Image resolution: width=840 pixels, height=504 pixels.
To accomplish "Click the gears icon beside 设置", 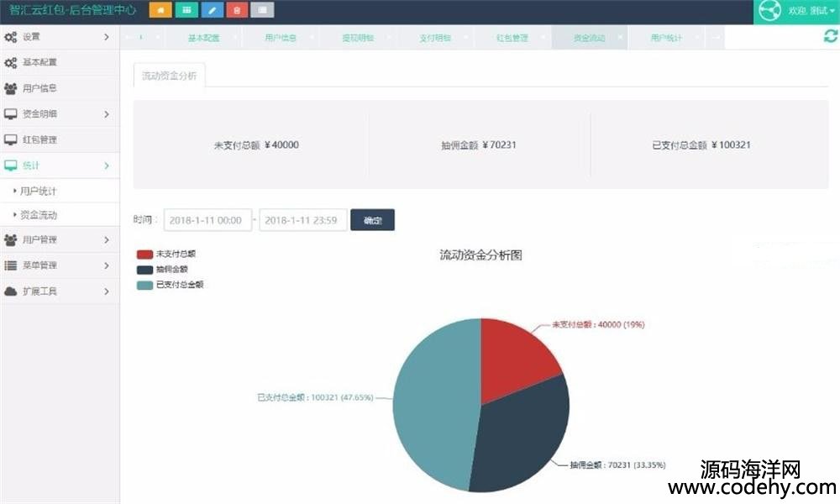I will 11,37.
